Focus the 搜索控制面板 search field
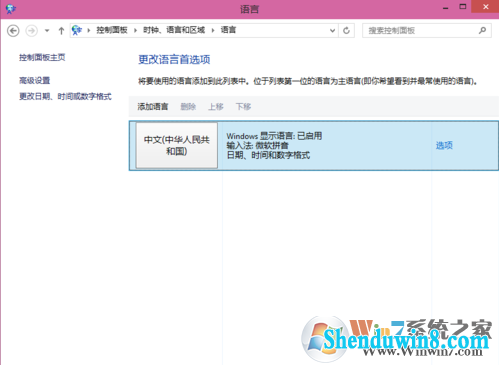Screen dimensions: 499x365 coord(427,31)
